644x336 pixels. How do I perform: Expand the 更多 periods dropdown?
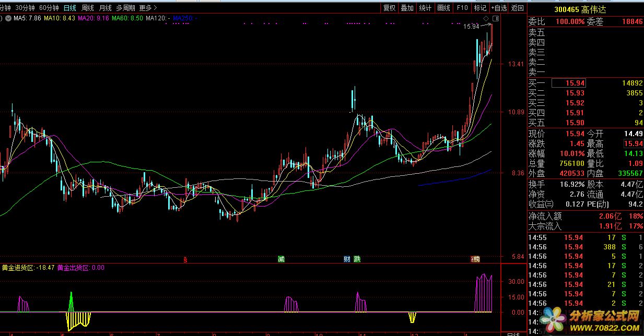tap(147, 8)
